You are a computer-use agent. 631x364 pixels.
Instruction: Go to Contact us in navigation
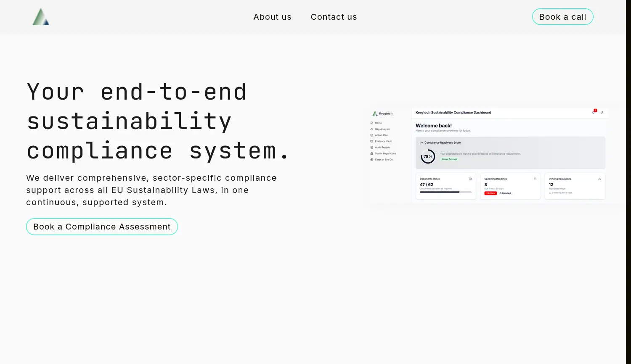(334, 17)
